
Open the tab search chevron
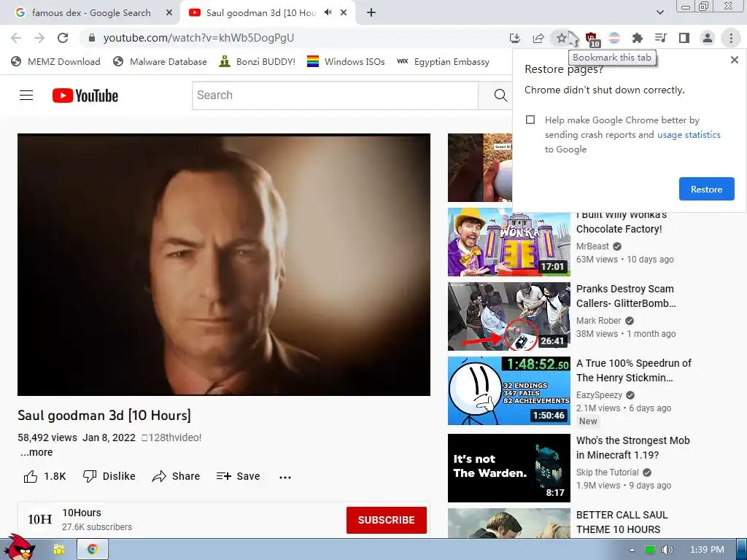[x=659, y=12]
